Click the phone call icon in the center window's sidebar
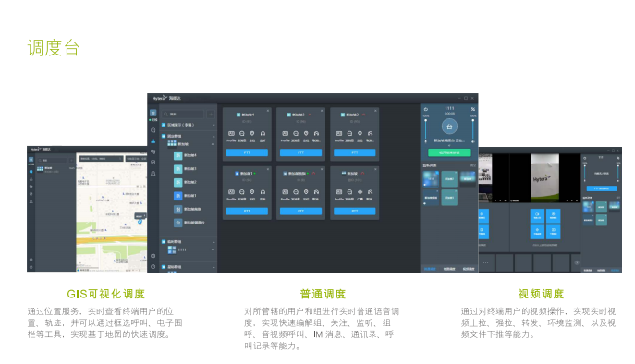The height and width of the screenshot is (364, 635). 153,152
